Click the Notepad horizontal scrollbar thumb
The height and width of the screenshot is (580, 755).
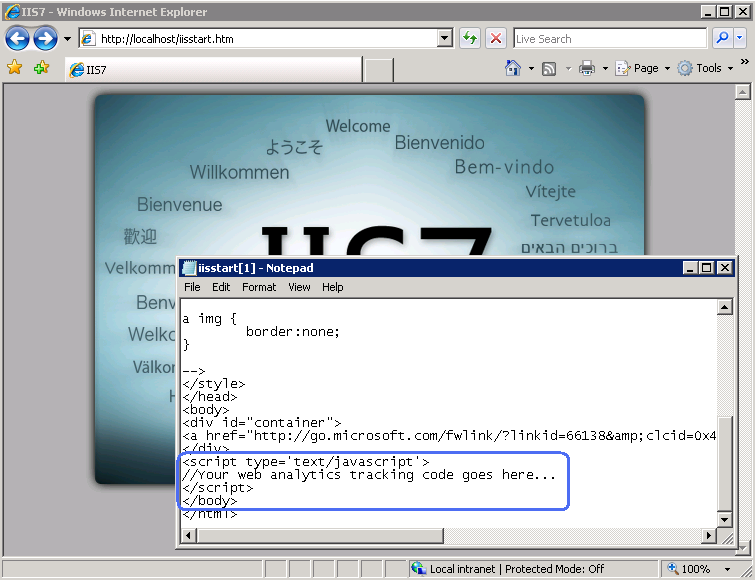tap(320, 535)
